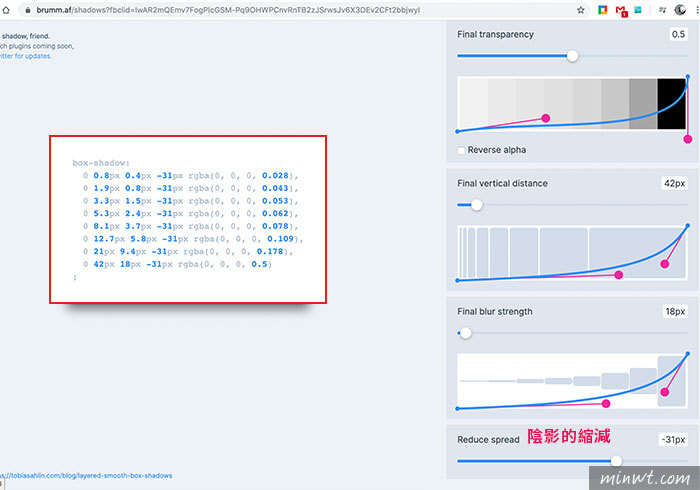Click the Final transparency slider handle
The image size is (700, 490).
point(572,56)
